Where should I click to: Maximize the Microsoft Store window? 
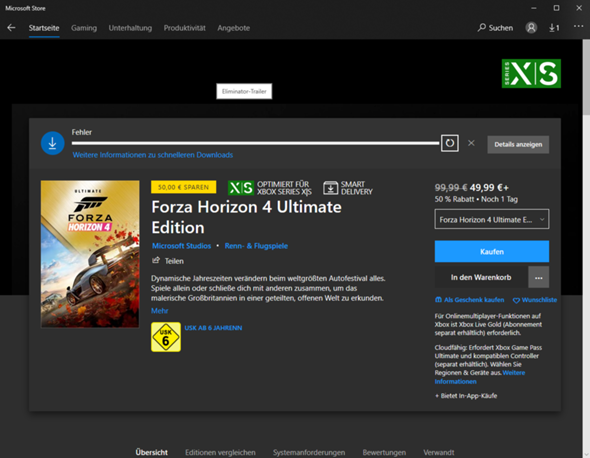point(557,8)
